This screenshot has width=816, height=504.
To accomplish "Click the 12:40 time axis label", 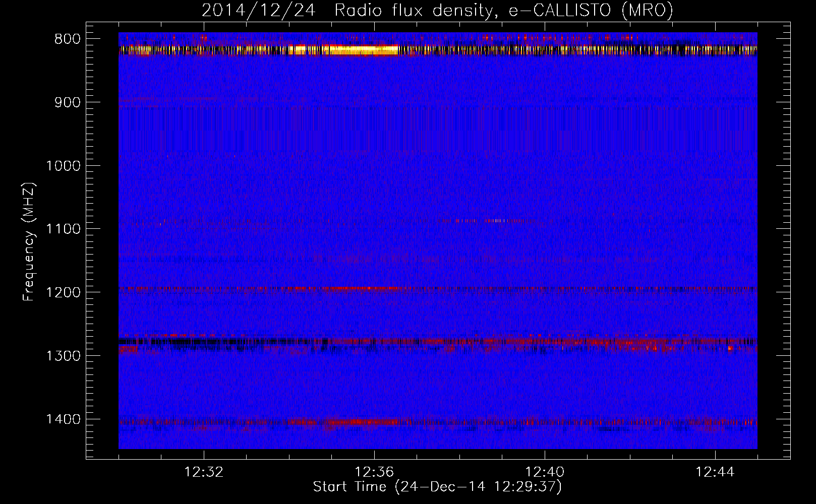I will [x=545, y=472].
